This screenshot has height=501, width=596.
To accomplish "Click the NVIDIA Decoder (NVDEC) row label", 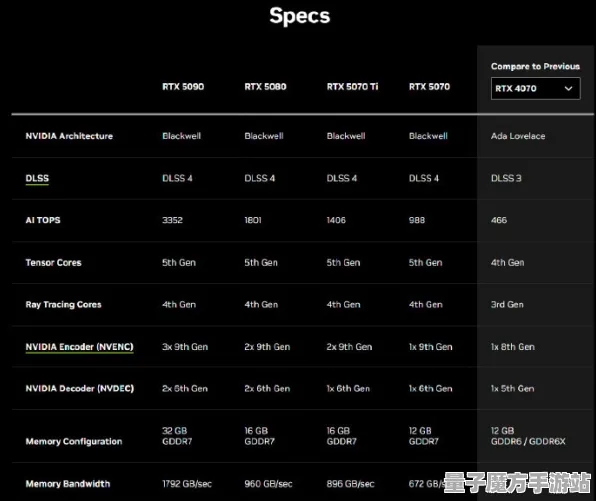I will 79,388.
